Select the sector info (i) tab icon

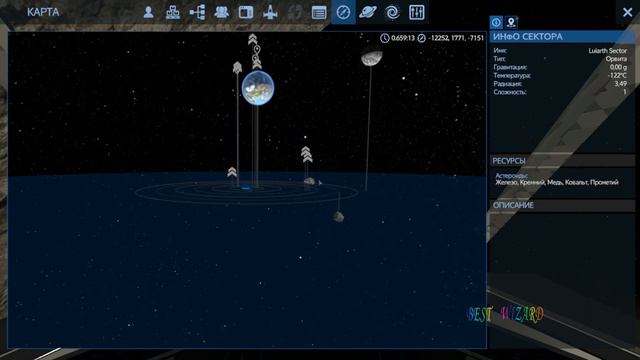pos(496,22)
